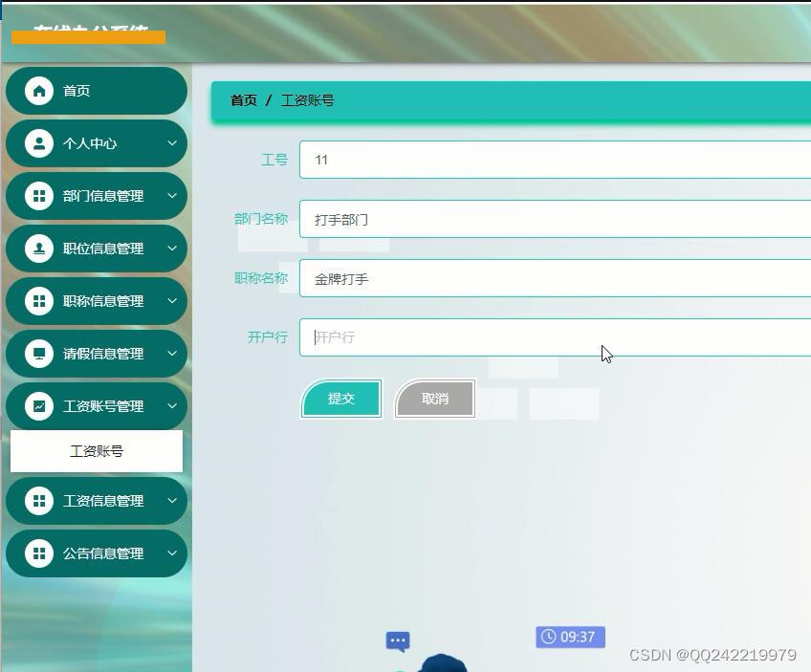Viewport: 811px width, 672px height.
Task: Click the 09:37 time badge
Action: click(569, 637)
